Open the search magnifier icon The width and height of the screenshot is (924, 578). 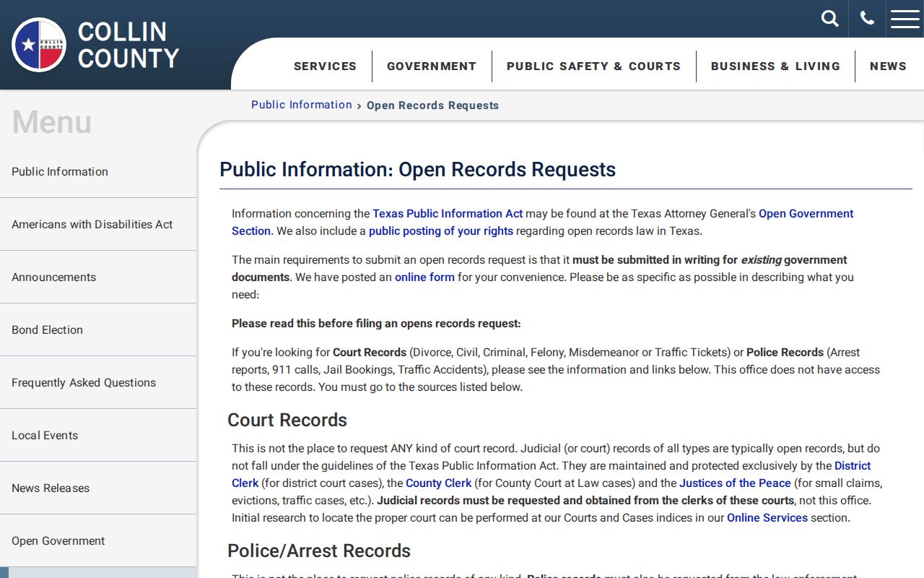point(830,19)
